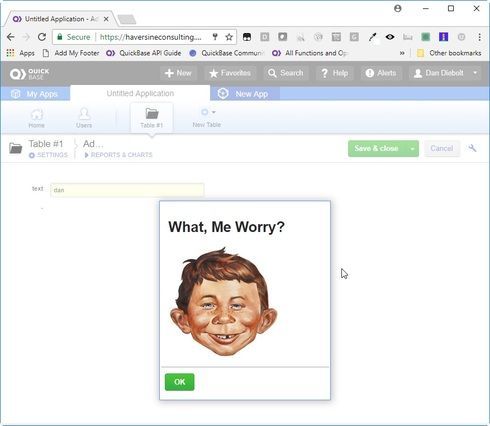Click the What, Me Worry? heading
The width and height of the screenshot is (490, 426).
226,227
